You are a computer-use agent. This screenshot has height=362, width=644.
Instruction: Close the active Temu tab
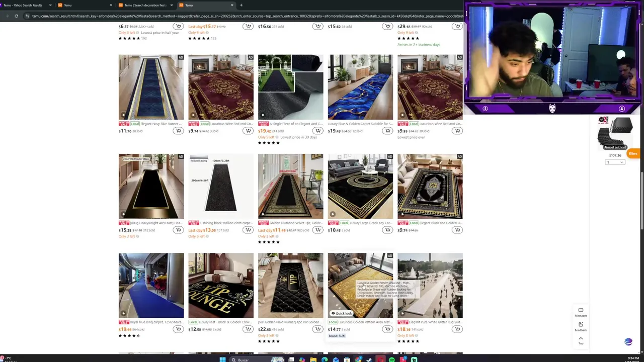coord(232,5)
